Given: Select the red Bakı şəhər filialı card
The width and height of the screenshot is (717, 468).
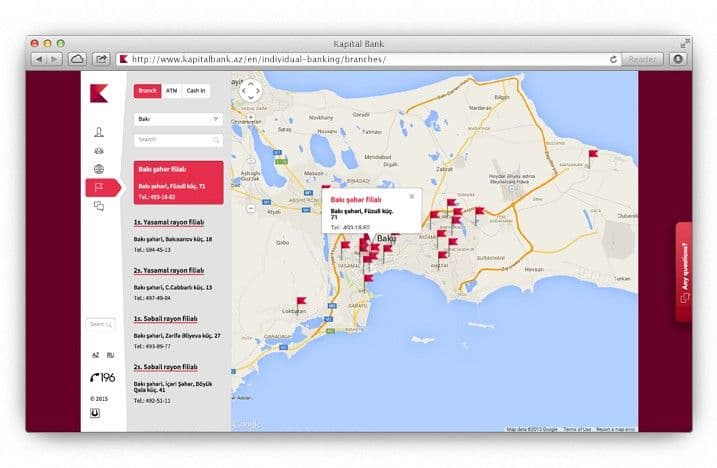Looking at the screenshot, I should coord(178,183).
